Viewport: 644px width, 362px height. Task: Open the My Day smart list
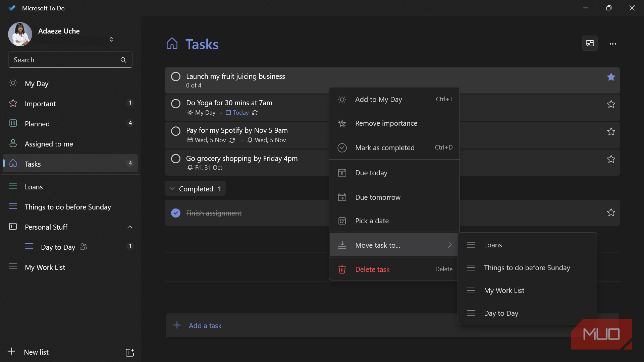tap(70, 83)
